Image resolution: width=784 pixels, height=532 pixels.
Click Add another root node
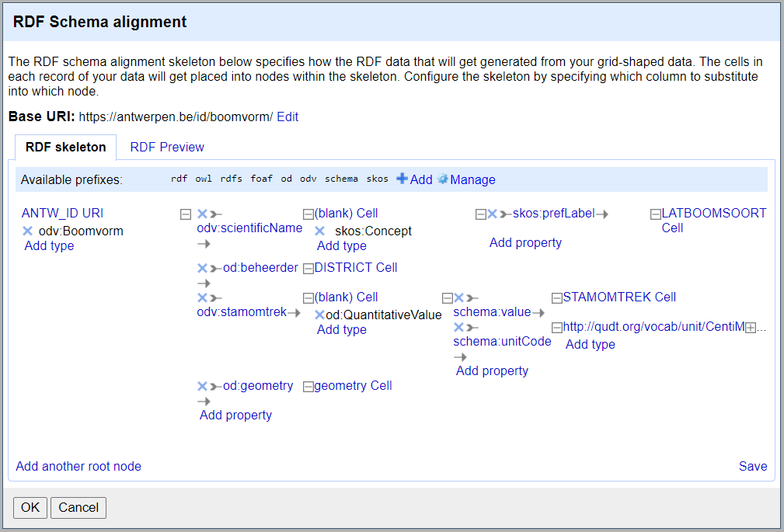click(78, 466)
